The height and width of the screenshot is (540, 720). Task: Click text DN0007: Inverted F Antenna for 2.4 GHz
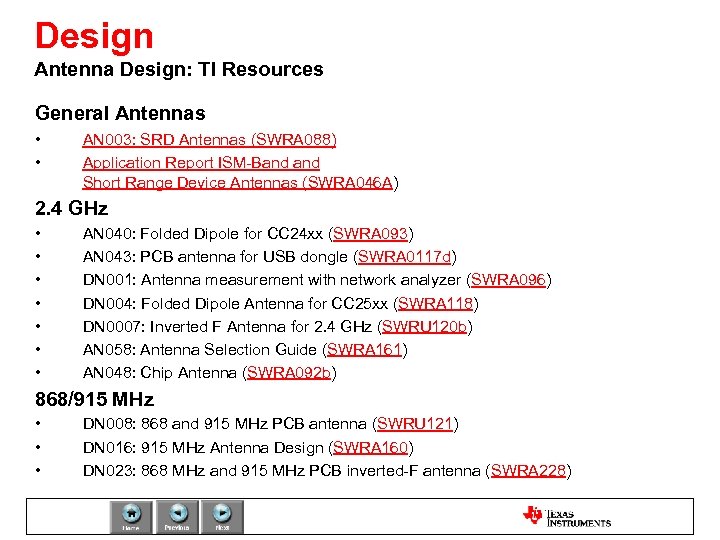click(227, 326)
